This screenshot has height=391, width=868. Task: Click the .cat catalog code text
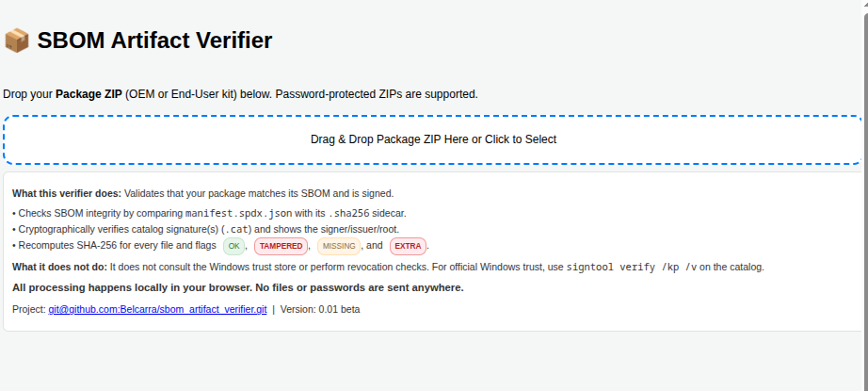pyautogui.click(x=236, y=229)
